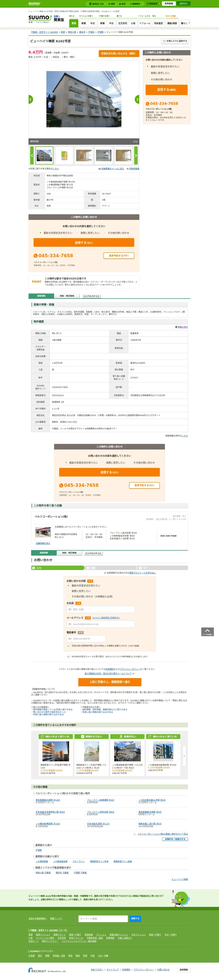Viewport: 219px width, 980px height.
Task: Open 部屋情報をメールに送る link
Action: pos(112,169)
